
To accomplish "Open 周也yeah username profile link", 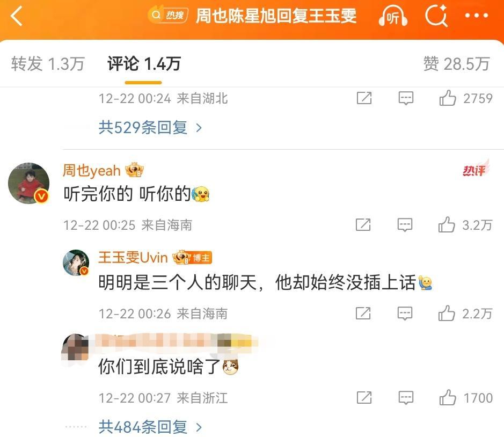I will point(92,170).
